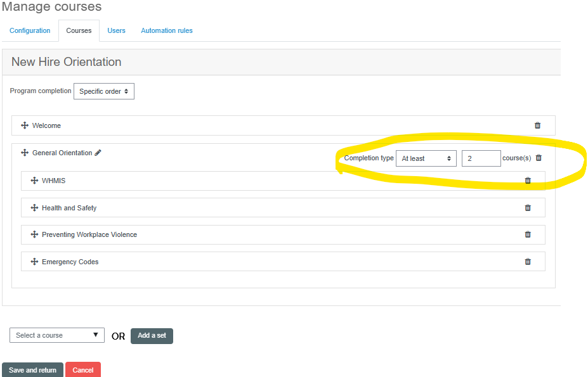Click the pencil icon next to General Orientation
588x377 pixels.
pyautogui.click(x=98, y=153)
